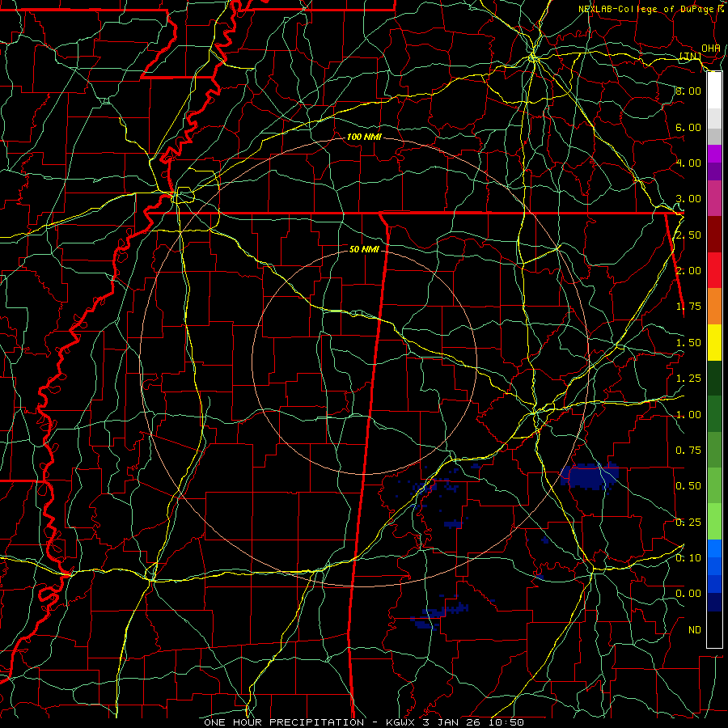Click the 50 NMI range ring label
This screenshot has height=728, width=728.
click(364, 249)
